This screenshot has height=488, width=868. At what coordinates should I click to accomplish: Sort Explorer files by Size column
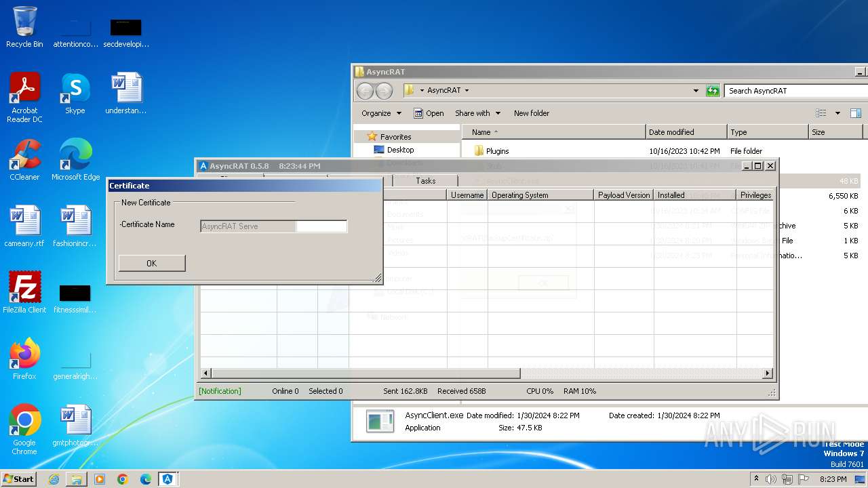[x=835, y=132]
